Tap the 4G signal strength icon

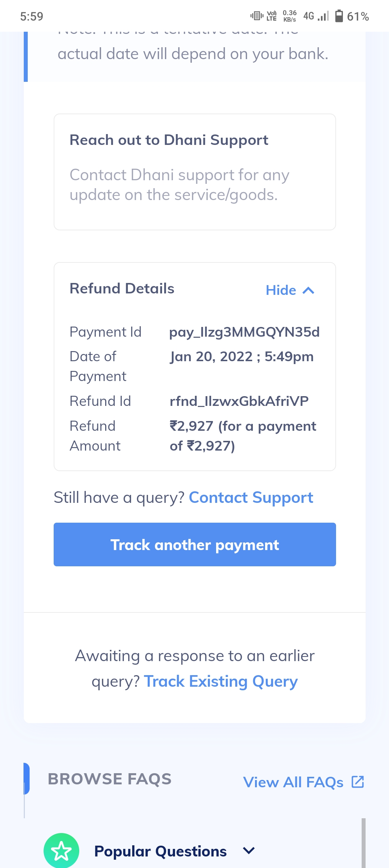point(316,16)
